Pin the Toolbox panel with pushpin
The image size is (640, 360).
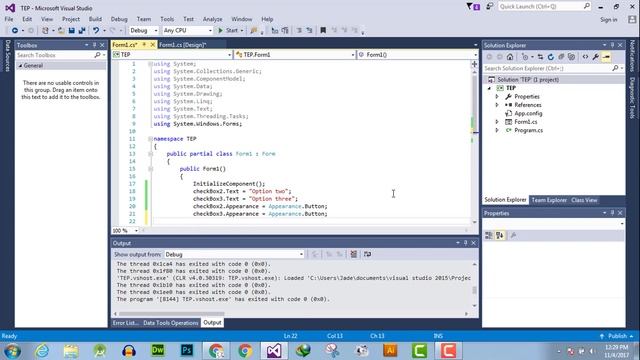click(95, 45)
